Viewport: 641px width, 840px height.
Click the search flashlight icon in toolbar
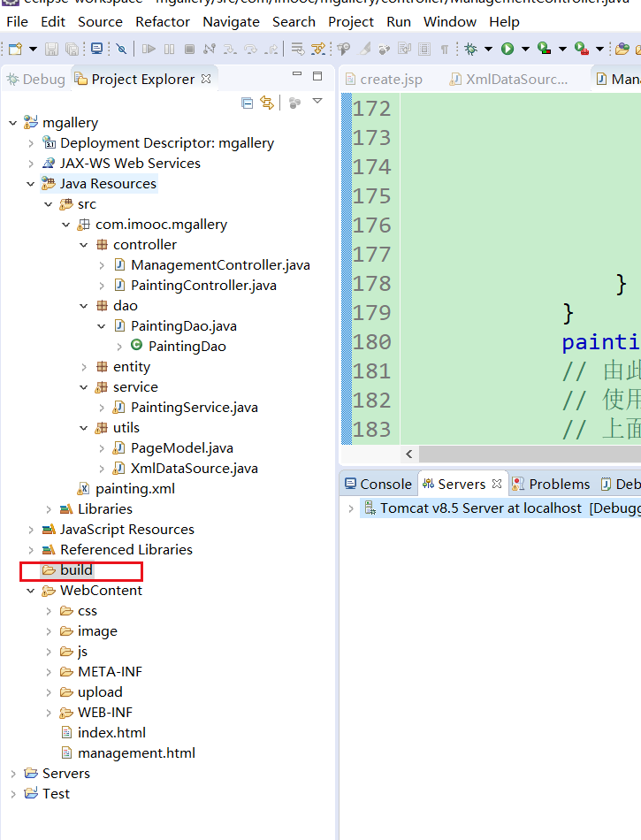(343, 50)
